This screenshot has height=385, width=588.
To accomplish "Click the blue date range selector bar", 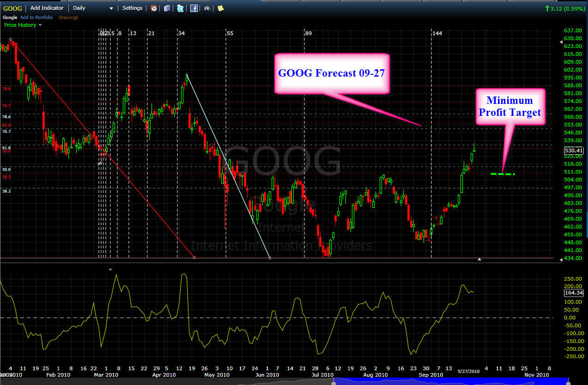I will click(x=450, y=381).
